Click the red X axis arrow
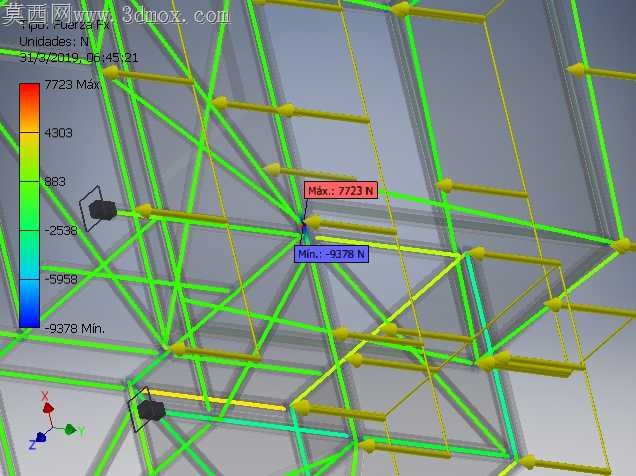The height and width of the screenshot is (476, 636). [x=48, y=407]
